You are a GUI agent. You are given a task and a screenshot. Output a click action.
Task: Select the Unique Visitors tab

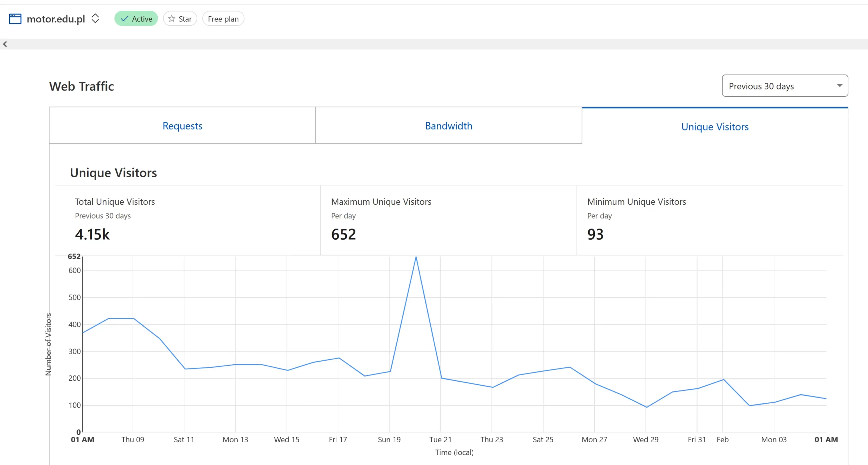[715, 127]
